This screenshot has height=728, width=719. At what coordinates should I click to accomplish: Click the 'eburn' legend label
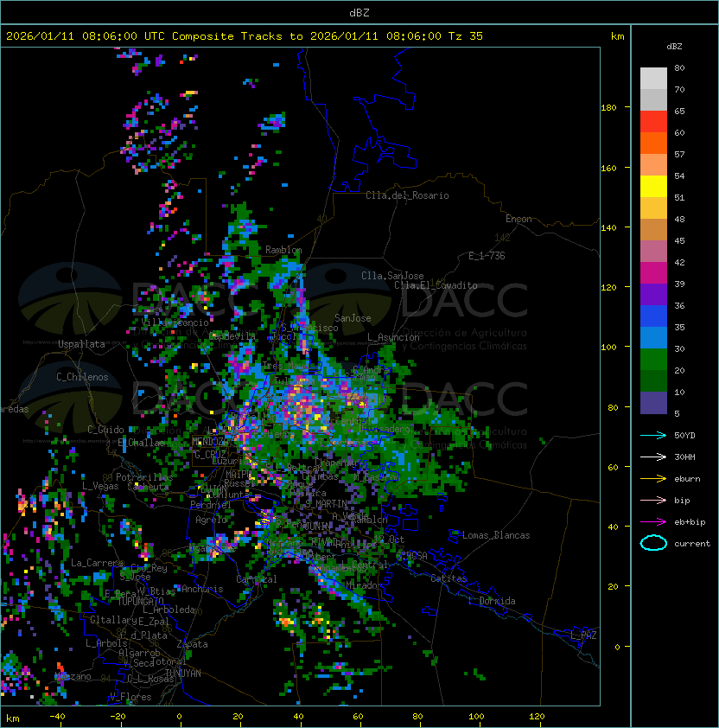coord(687,479)
